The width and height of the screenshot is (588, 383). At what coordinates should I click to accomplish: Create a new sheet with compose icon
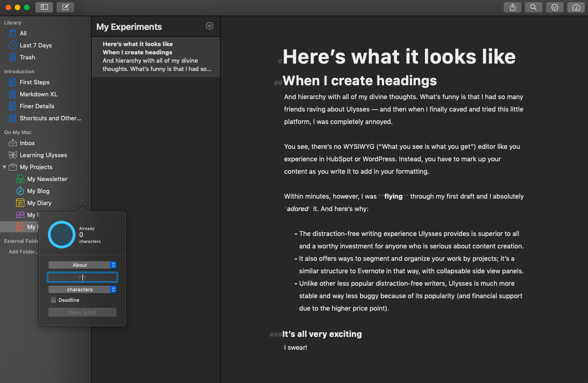coord(65,7)
